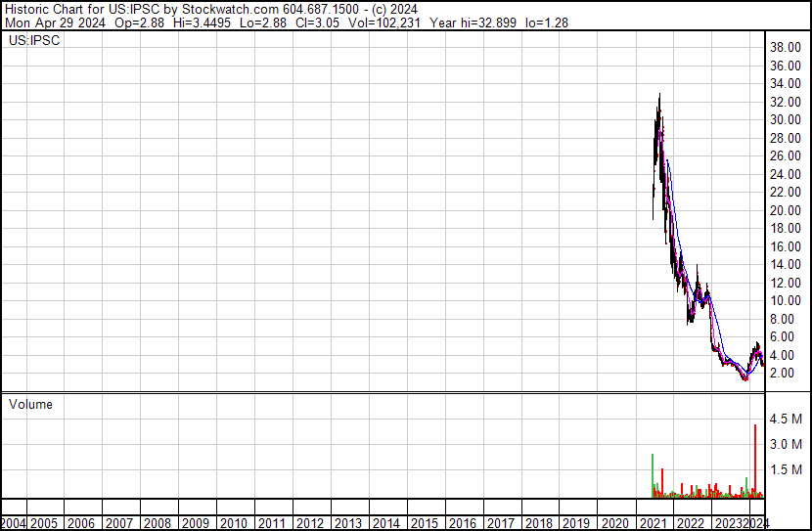Click the 38.00 price axis label

[x=784, y=47]
